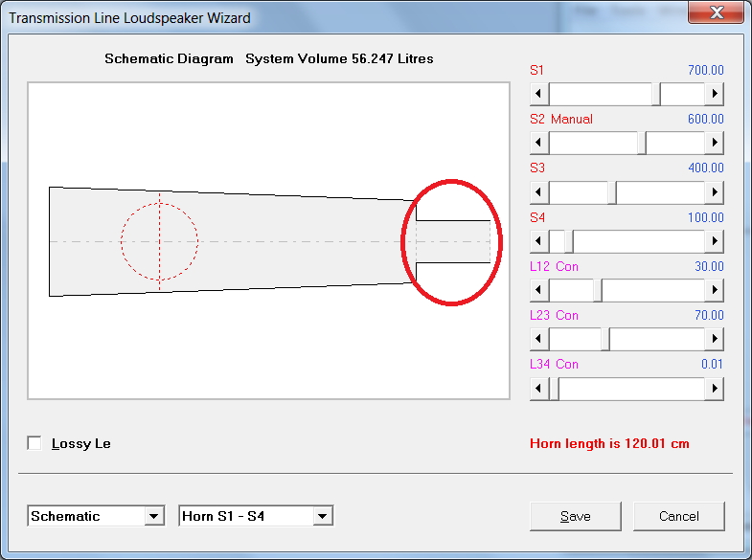Click the S3 value 400.00
This screenshot has width=752, height=560.
(x=705, y=168)
